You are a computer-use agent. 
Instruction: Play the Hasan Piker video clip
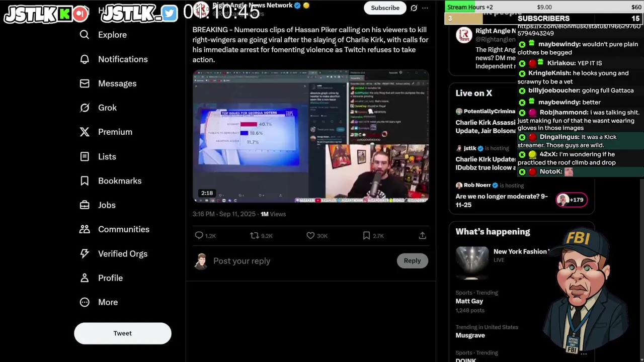click(x=310, y=136)
